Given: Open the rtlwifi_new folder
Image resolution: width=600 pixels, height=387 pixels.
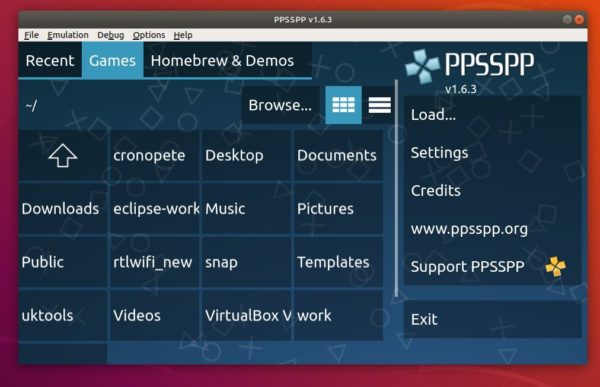Looking at the screenshot, I should (155, 262).
